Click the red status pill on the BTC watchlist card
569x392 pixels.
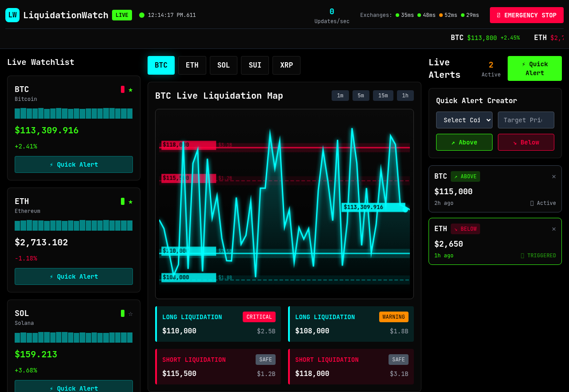pos(123,89)
